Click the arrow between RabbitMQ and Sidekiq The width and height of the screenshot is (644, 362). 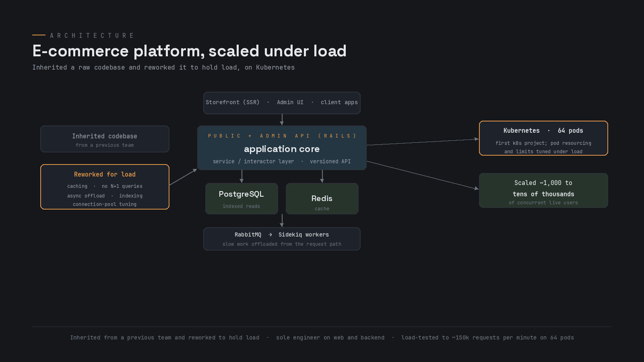click(x=270, y=234)
